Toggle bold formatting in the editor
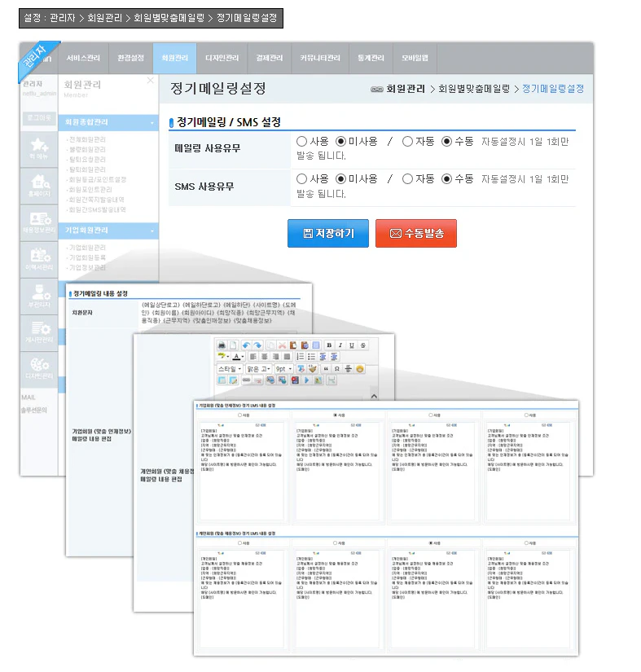641x672 pixels. click(x=329, y=345)
